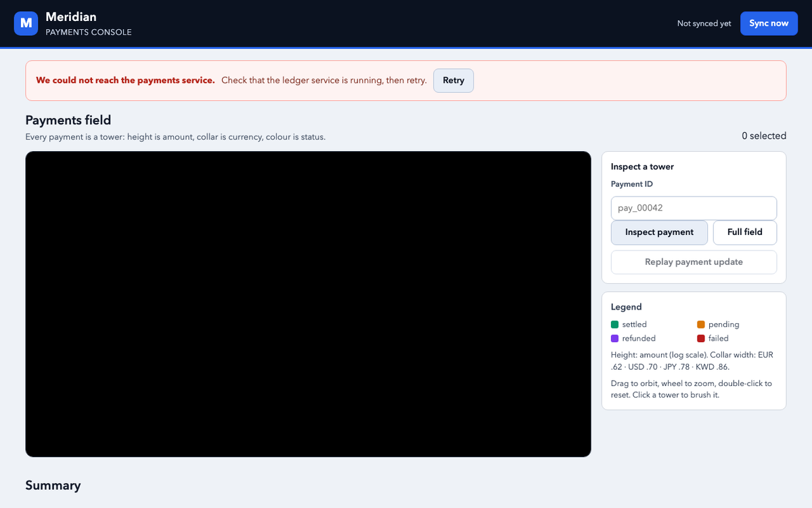Click the 'Check that the ledger service is running' text
Image resolution: width=812 pixels, height=508 pixels.
click(324, 81)
